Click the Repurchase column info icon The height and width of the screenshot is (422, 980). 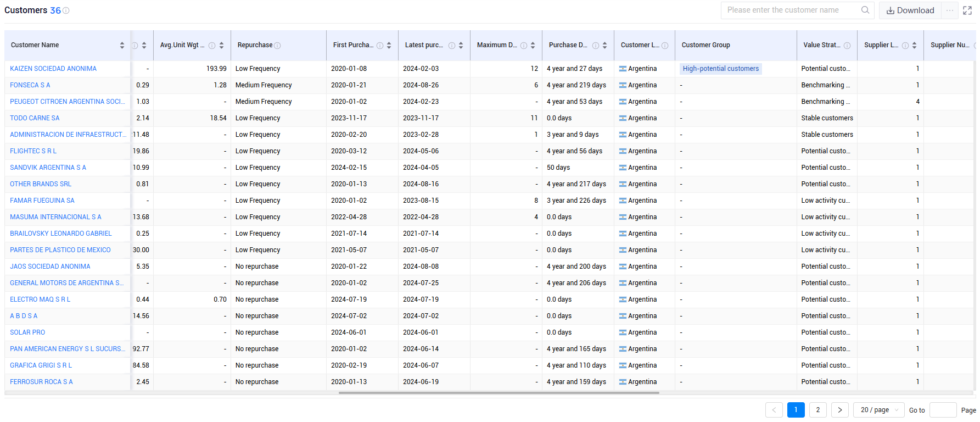277,46
